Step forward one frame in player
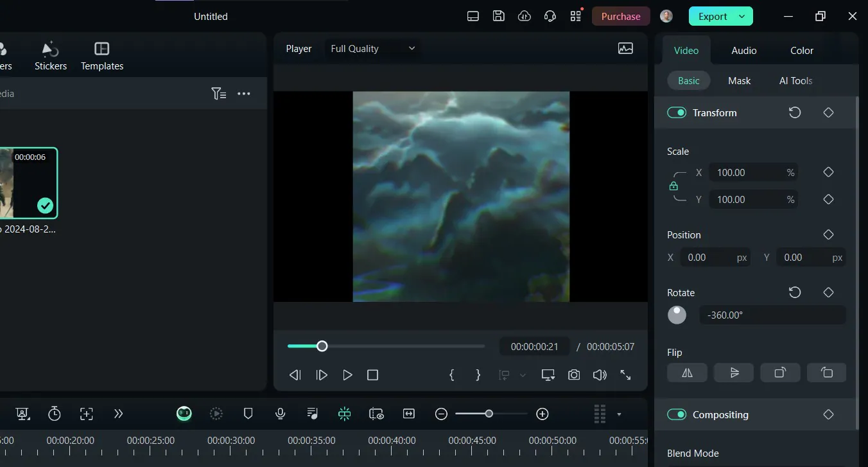The width and height of the screenshot is (868, 467). click(x=322, y=374)
